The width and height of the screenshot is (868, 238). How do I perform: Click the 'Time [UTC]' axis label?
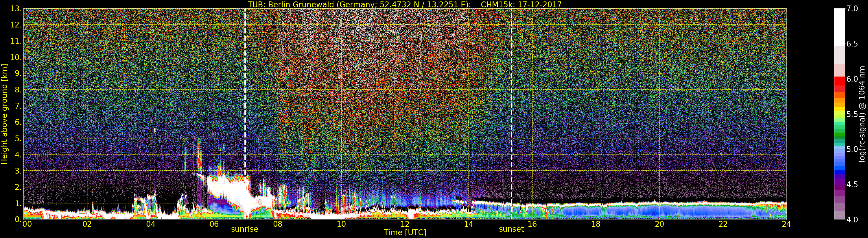pos(405,232)
